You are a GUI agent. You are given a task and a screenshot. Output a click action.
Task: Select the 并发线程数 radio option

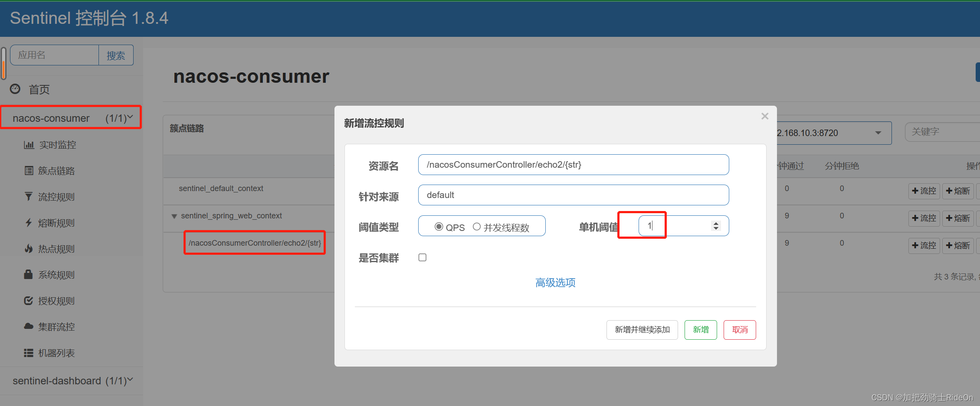476,227
